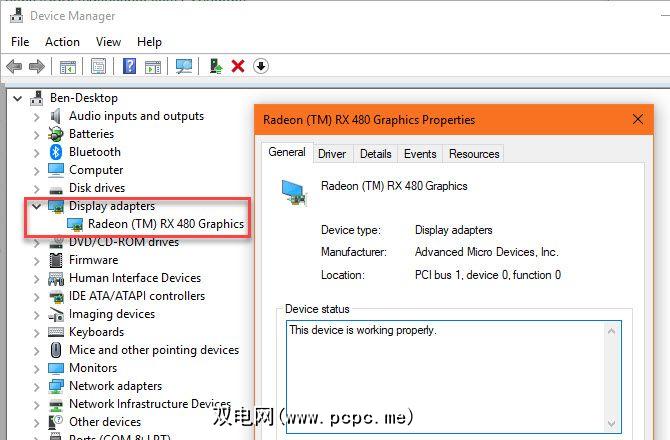Select the Network Infrastructure Devices label
Screen dimensions: 670x440
tap(150, 404)
